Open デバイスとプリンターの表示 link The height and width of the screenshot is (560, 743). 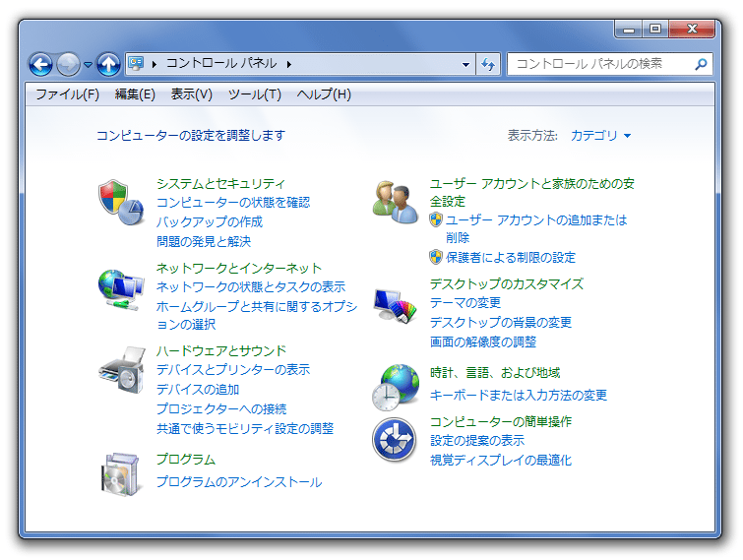[233, 369]
